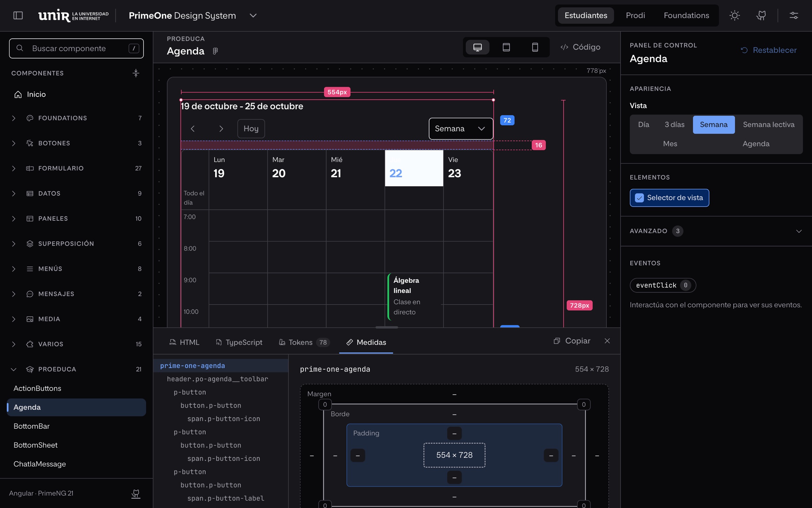This screenshot has width=812, height=508.
Task: Click GitHub icon in sidebar footer
Action: [x=136, y=493]
